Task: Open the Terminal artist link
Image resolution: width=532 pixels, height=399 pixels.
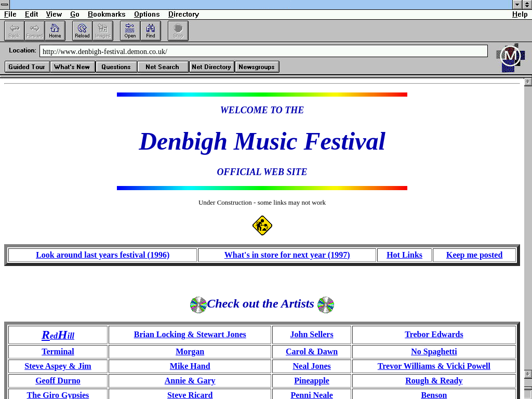Action: [58, 352]
